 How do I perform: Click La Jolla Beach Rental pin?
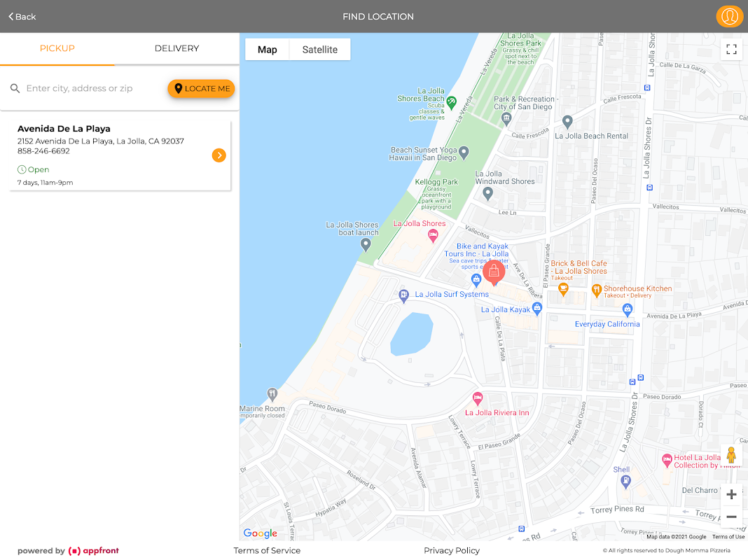point(567,122)
